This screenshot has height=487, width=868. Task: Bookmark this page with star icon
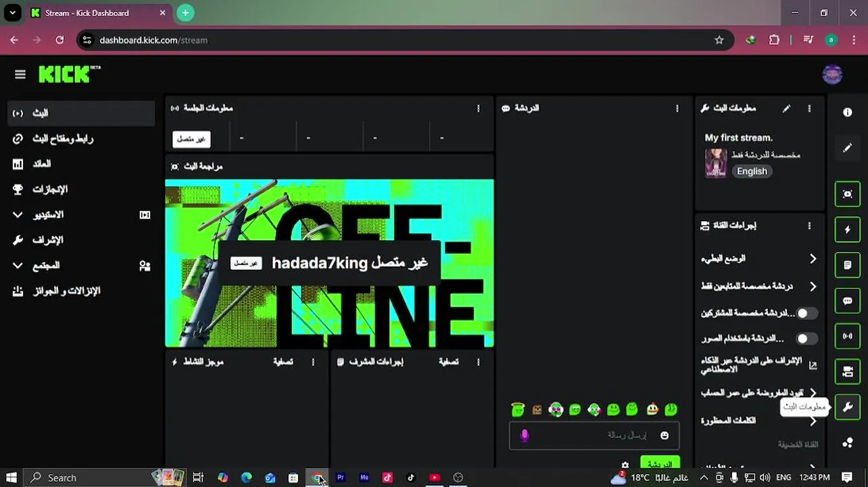[719, 40]
